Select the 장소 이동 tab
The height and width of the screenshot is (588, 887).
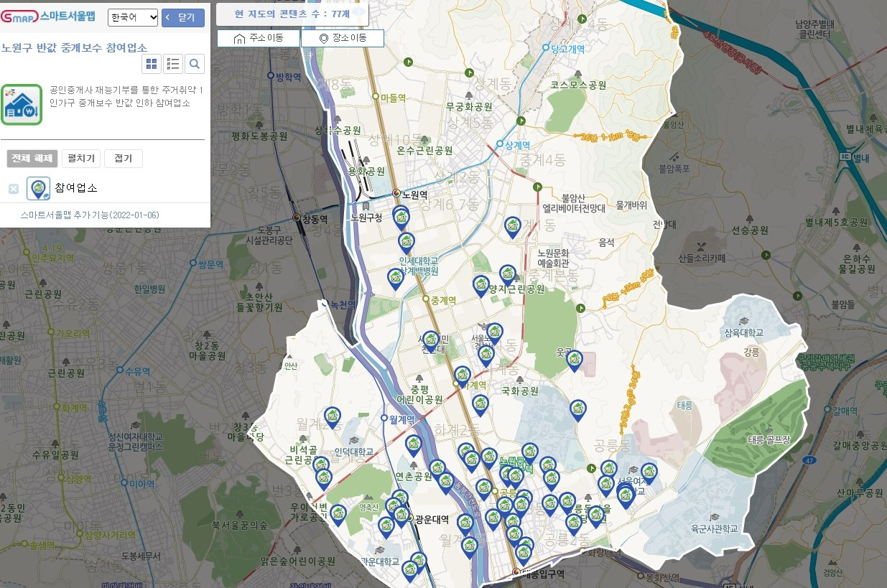342,38
